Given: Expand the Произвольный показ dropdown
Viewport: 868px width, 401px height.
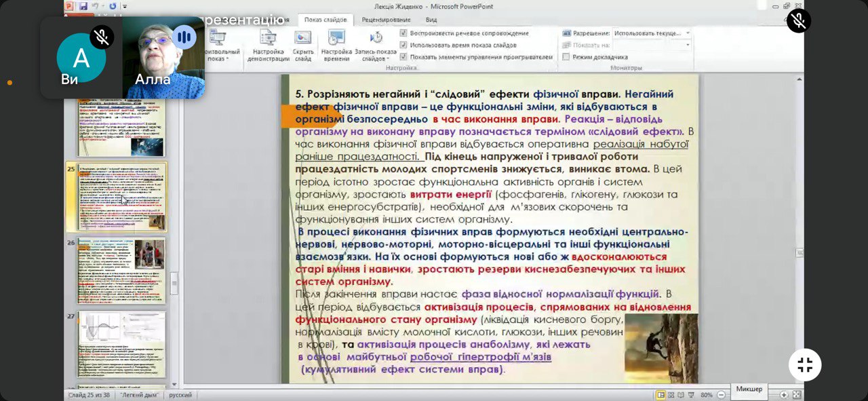Looking at the screenshot, I should tap(217, 58).
